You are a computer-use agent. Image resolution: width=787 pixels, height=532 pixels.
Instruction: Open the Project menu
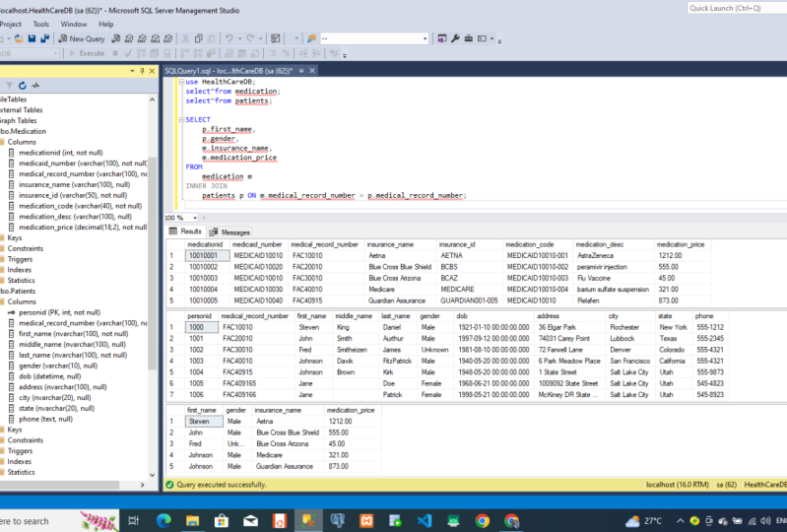10,24
